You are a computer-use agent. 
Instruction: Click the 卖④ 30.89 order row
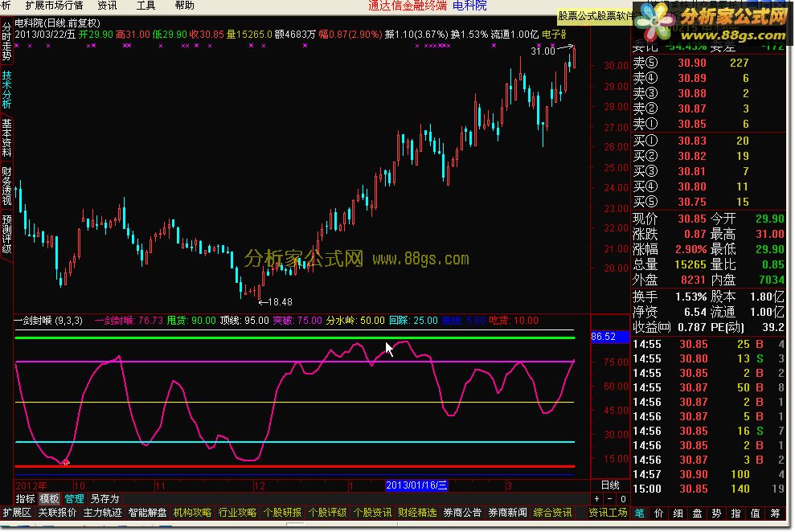(x=708, y=78)
